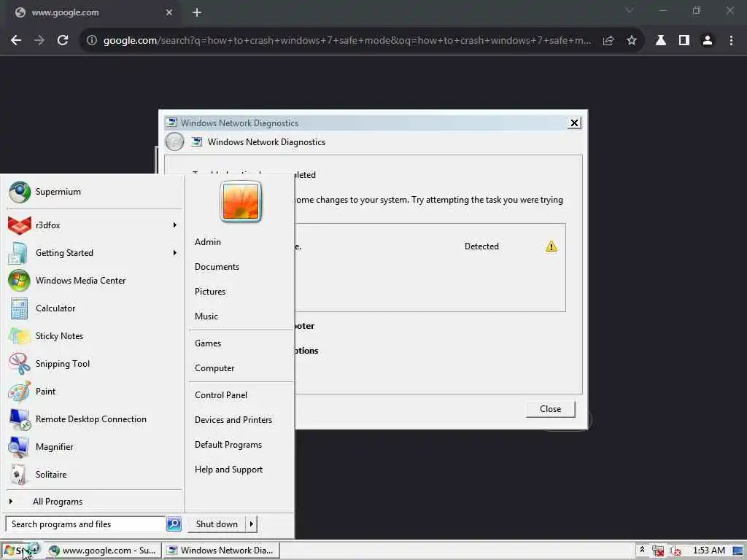Open Pictures library
Image resolution: width=747 pixels, height=560 pixels.
point(210,292)
